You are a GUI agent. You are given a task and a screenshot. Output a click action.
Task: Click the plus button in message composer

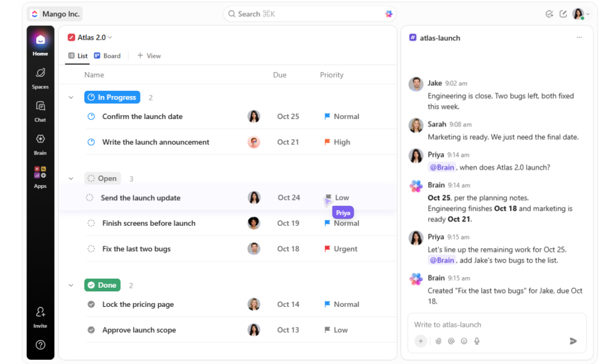click(420, 341)
